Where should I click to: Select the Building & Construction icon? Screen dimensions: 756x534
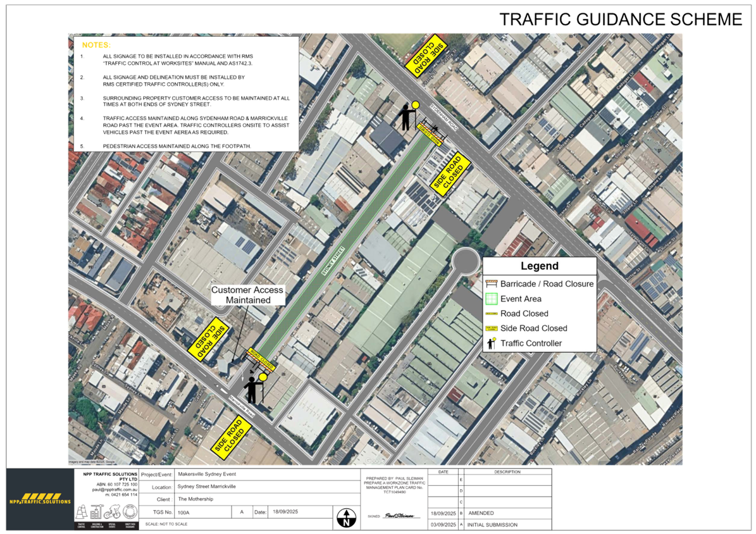coord(96,512)
